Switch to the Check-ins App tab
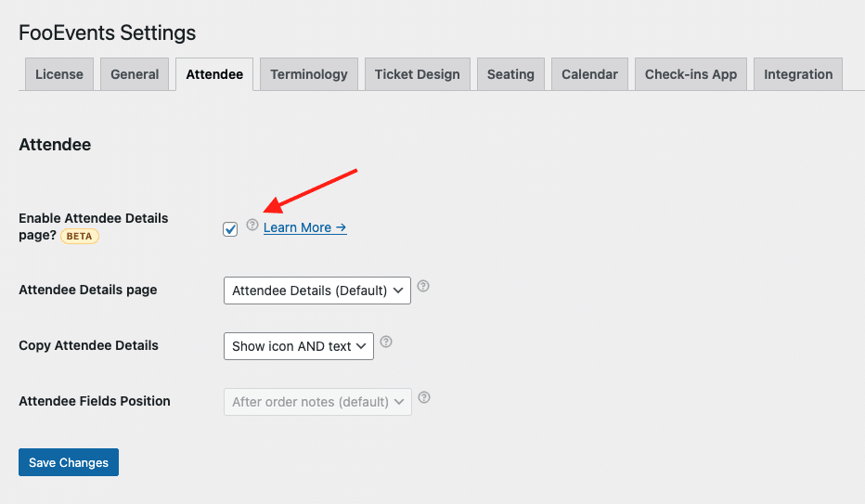 (691, 74)
